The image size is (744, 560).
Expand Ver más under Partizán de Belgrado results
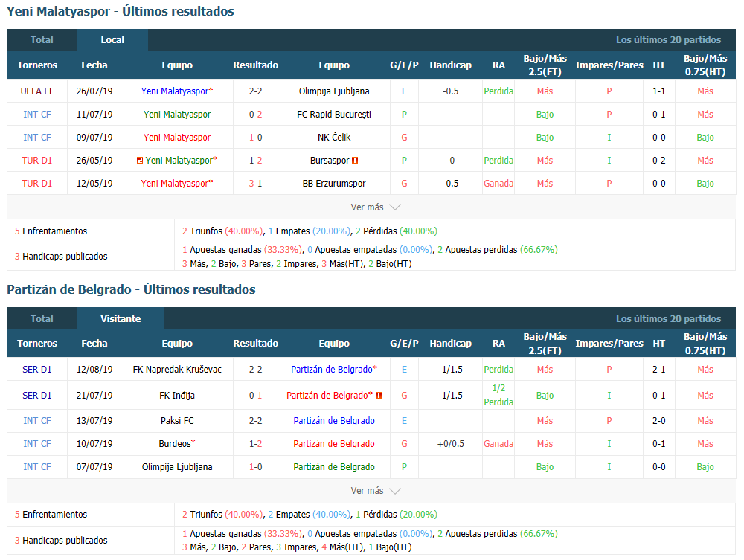point(375,491)
